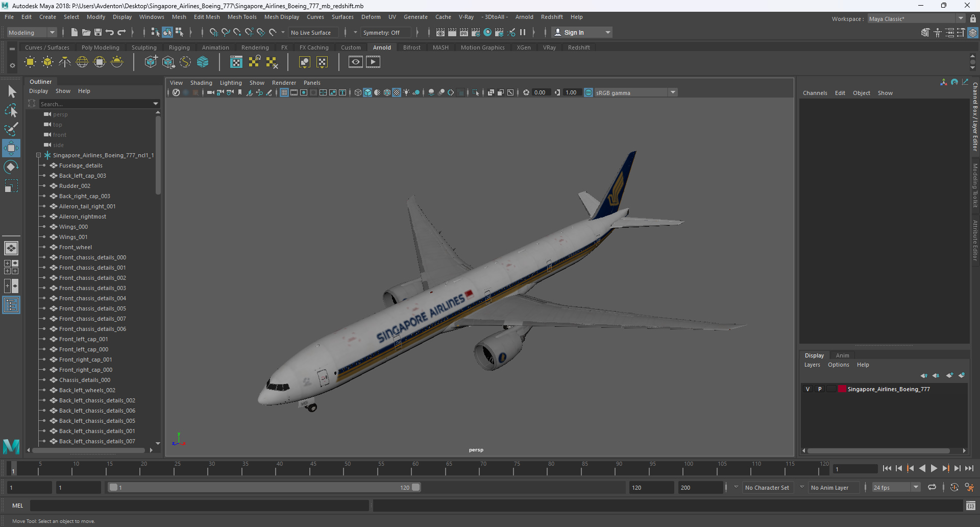Screen dimensions: 980x527
Task: Create an Arnold Area Light from shelf
Action: [x=30, y=62]
